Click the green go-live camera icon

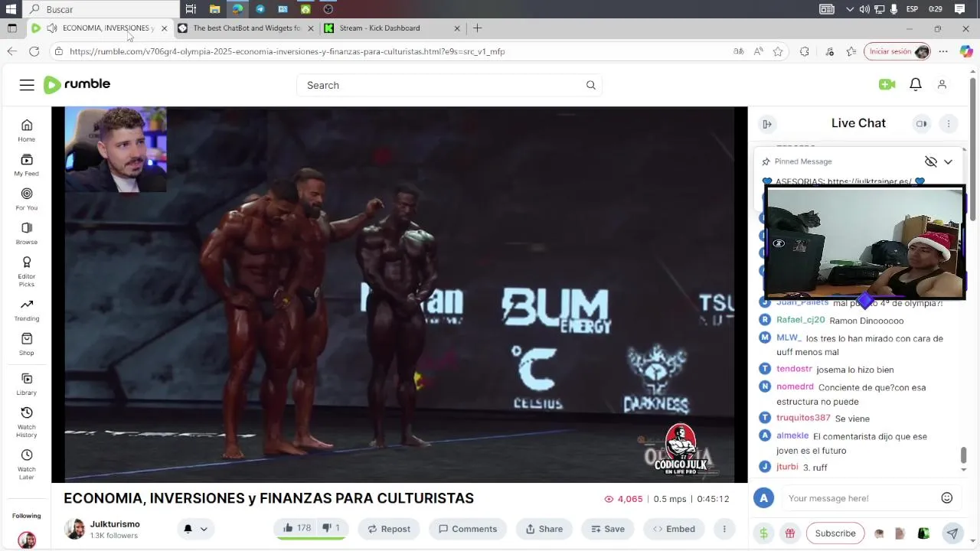(x=887, y=85)
